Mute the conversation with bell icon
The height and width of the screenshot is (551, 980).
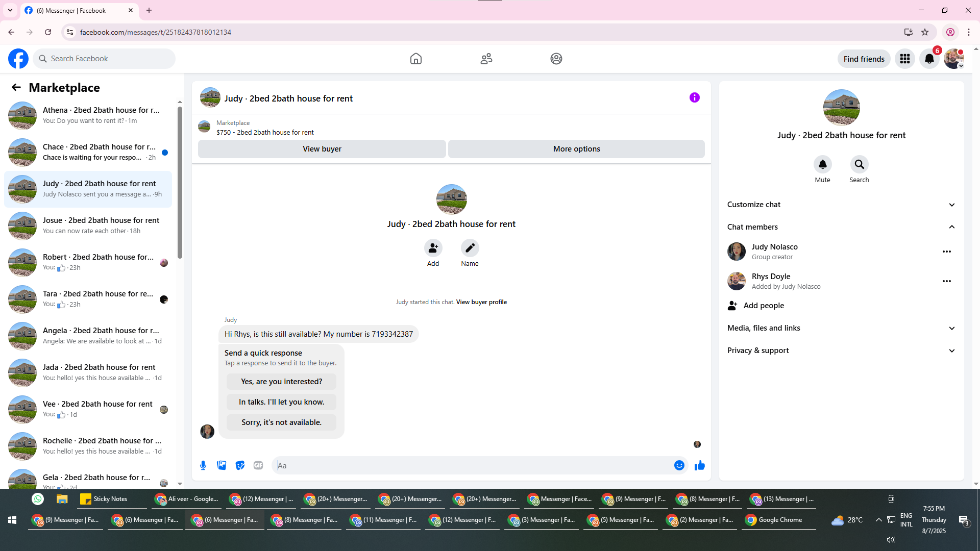(x=823, y=164)
